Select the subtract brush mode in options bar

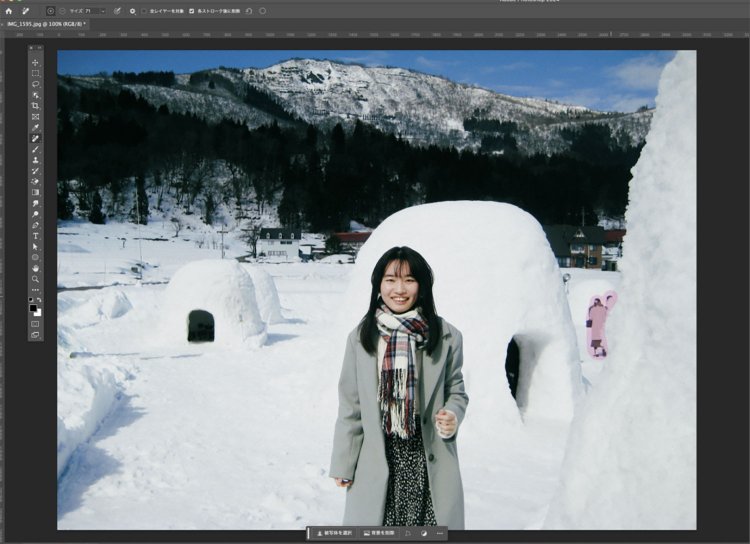click(x=62, y=11)
